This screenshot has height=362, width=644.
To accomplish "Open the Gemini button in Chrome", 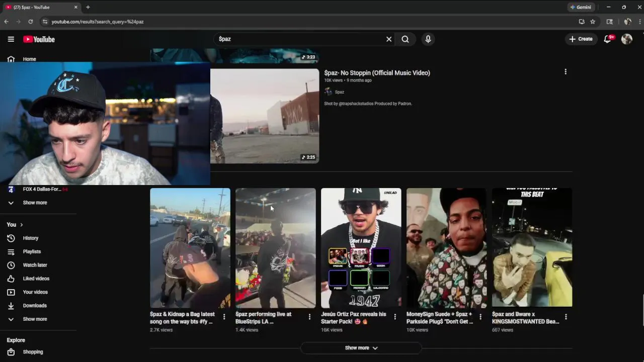I will (x=580, y=7).
